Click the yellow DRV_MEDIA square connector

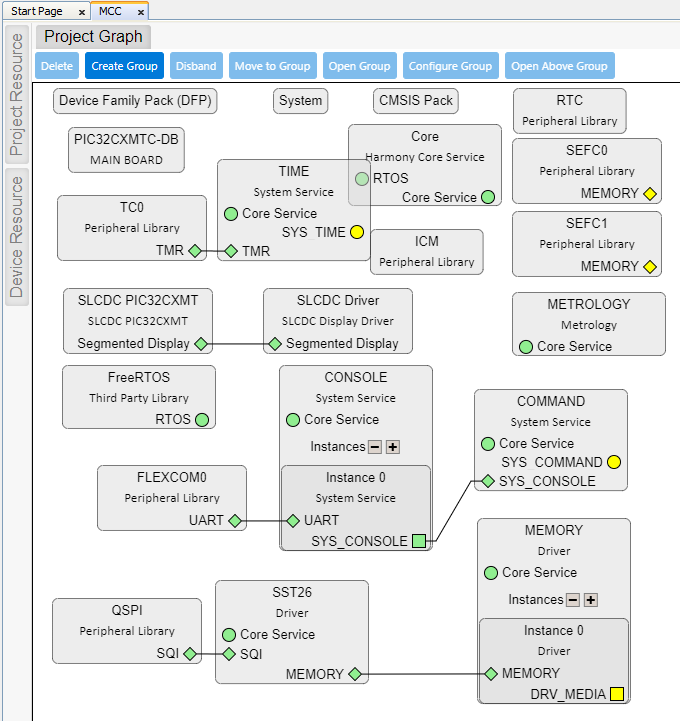point(617,694)
